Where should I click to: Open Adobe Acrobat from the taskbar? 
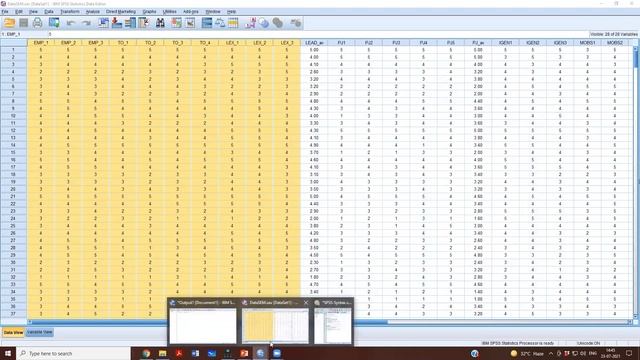(179, 353)
